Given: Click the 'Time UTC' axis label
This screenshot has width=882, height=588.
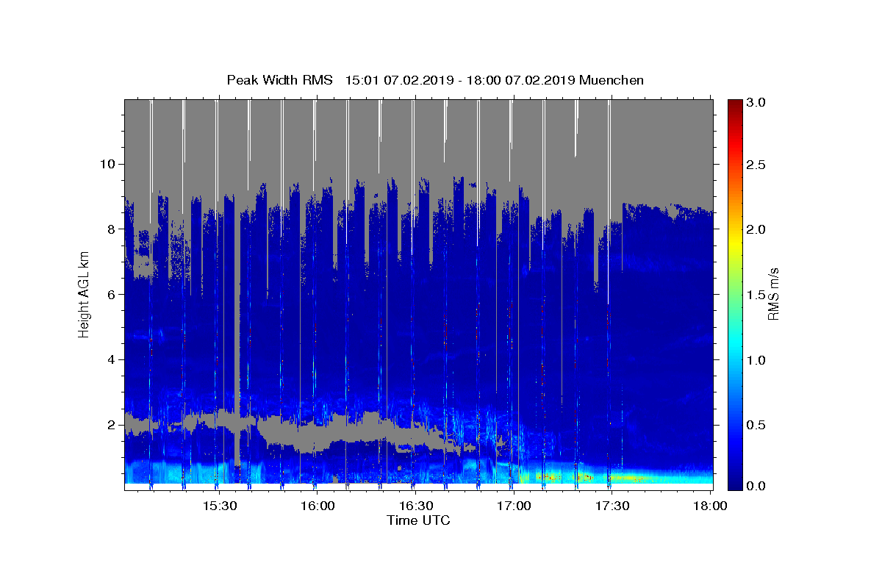Looking at the screenshot, I should click(418, 520).
